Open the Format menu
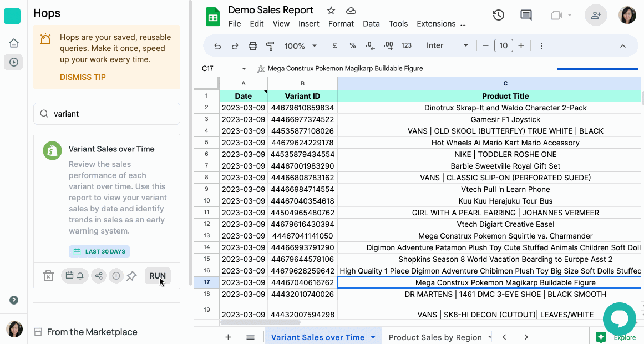Screen dimensions: 644x344 341,24
